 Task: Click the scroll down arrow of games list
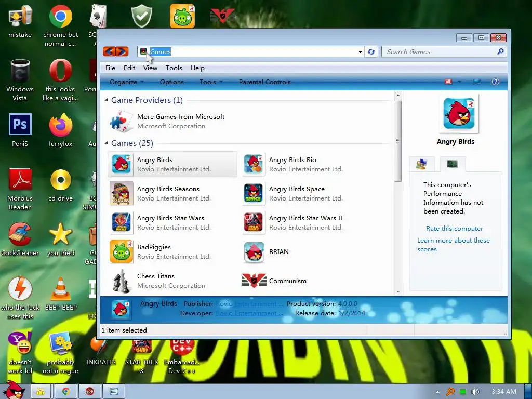coord(397,292)
